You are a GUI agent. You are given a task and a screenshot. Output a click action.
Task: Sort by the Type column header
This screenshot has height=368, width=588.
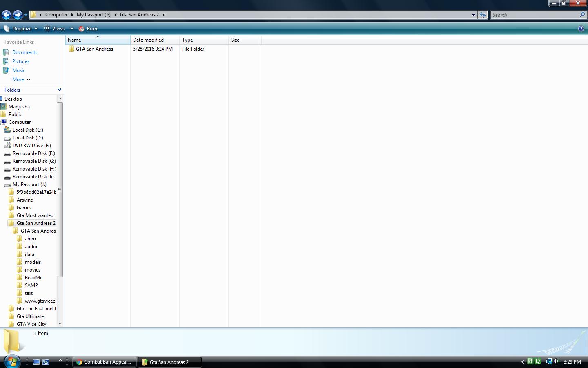click(x=204, y=40)
